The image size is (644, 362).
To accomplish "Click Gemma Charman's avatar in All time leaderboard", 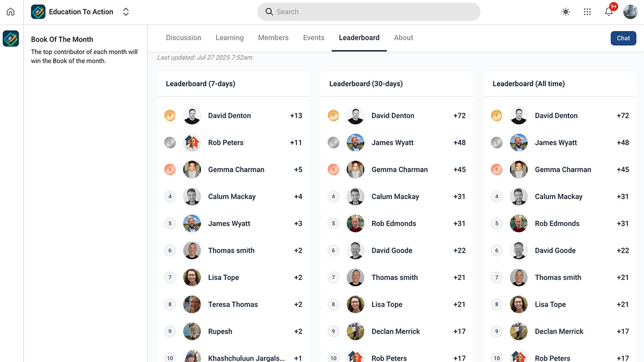I will coord(518,169).
